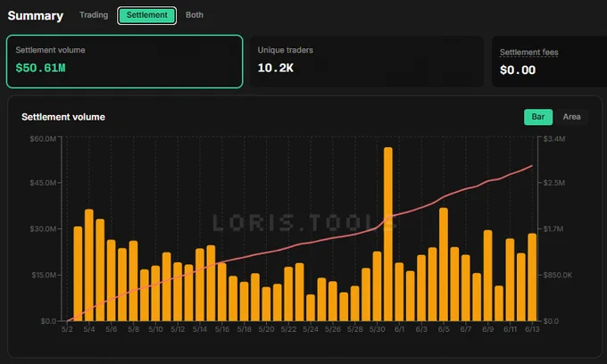607x364 pixels.
Task: Click the tallest bar after 5/30
Action: pyautogui.click(x=388, y=234)
